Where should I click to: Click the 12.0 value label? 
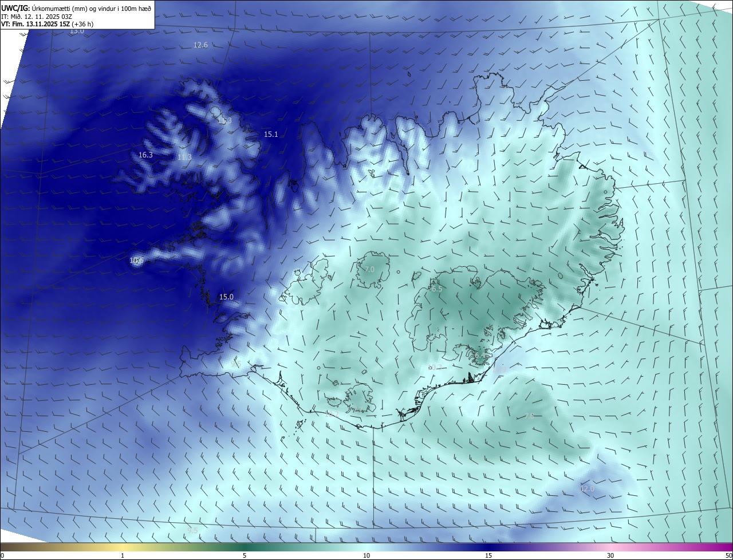coord(587,488)
